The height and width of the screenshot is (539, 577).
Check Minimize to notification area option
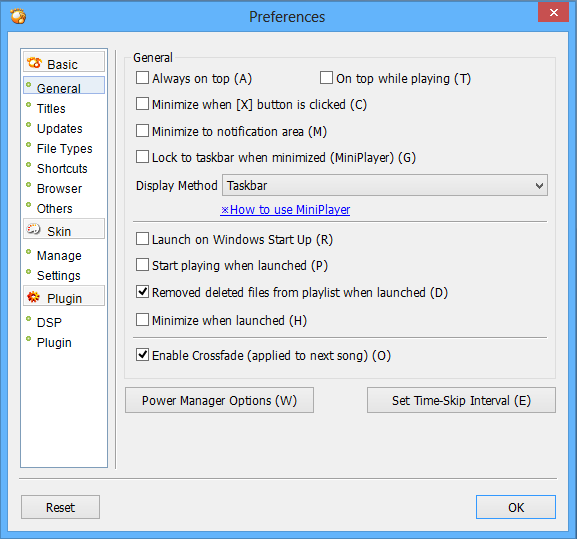pos(142,131)
